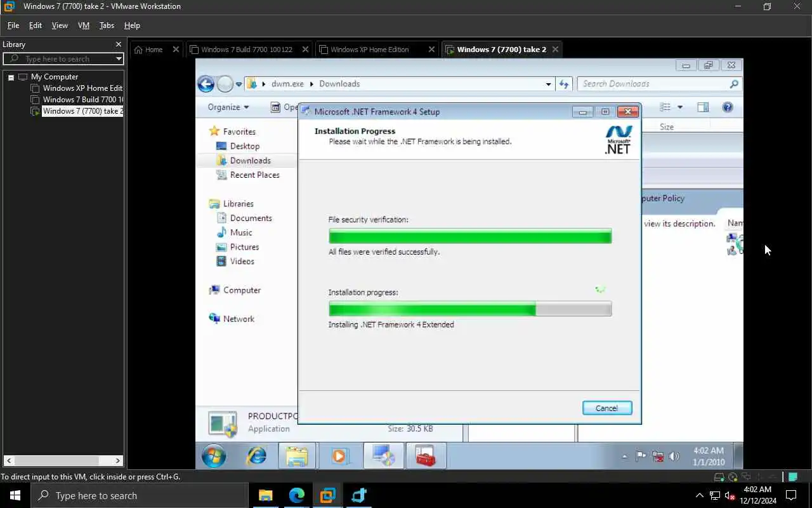Open the Views options dropdown arrow
This screenshot has width=812, height=508.
[680, 107]
